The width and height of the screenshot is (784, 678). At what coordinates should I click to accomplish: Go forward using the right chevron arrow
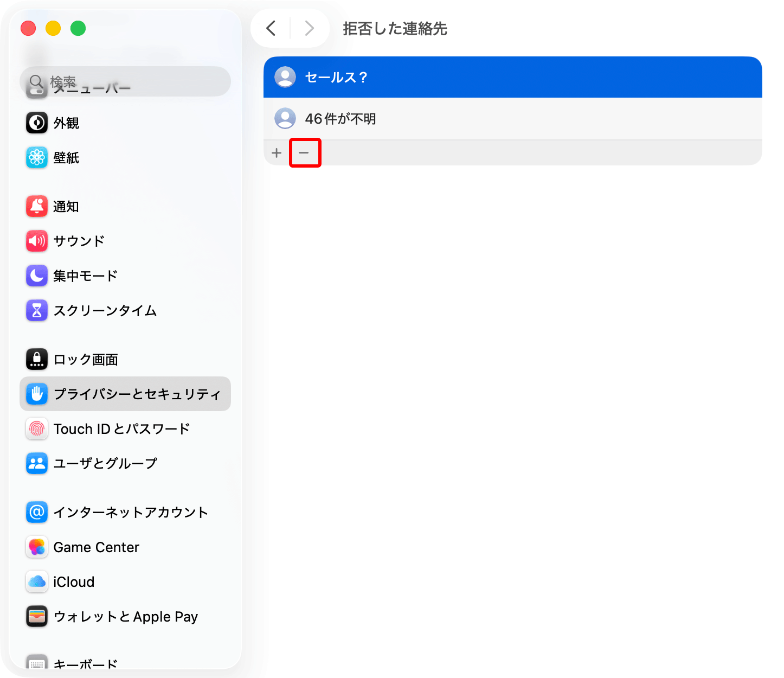(x=309, y=28)
